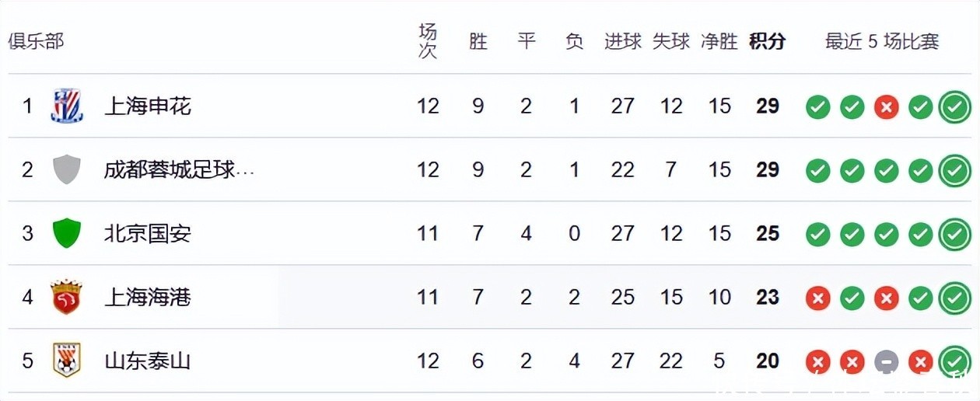Select 上海海港's 23 points value
The width and height of the screenshot is (980, 401).
pos(768,297)
